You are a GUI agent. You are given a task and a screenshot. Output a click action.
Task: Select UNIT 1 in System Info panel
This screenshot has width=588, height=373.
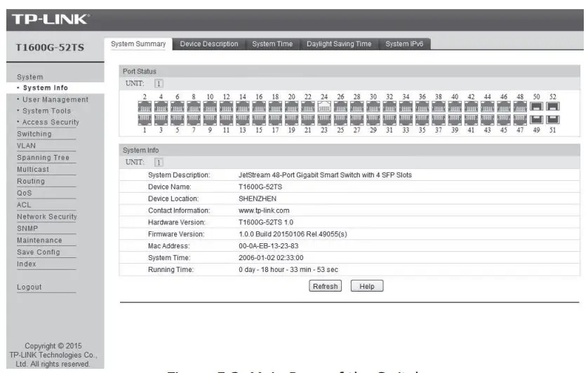click(159, 163)
